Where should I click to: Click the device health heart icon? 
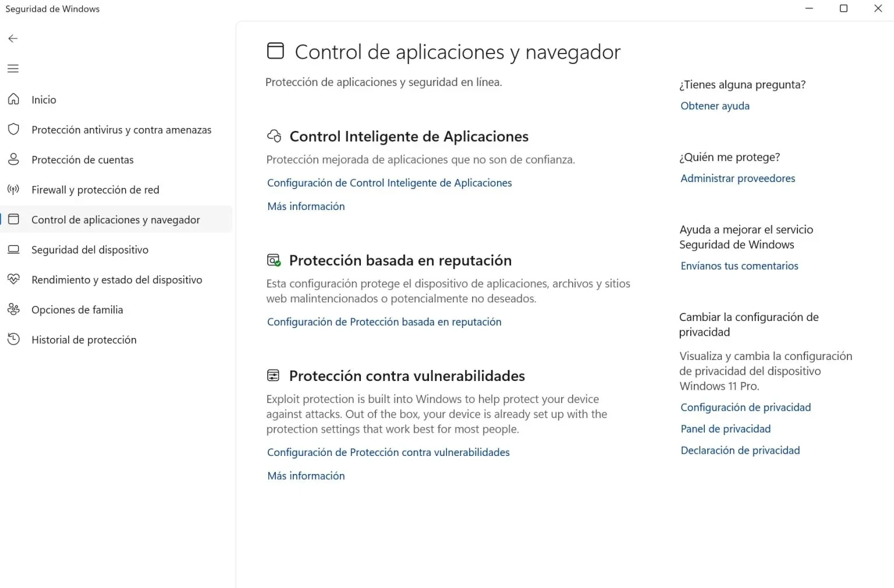(x=13, y=279)
